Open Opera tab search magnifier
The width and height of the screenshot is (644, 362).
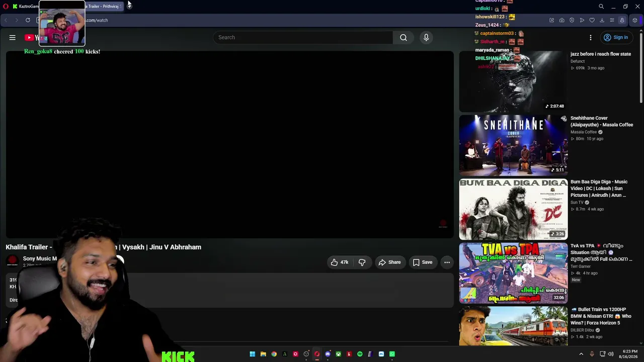click(601, 7)
